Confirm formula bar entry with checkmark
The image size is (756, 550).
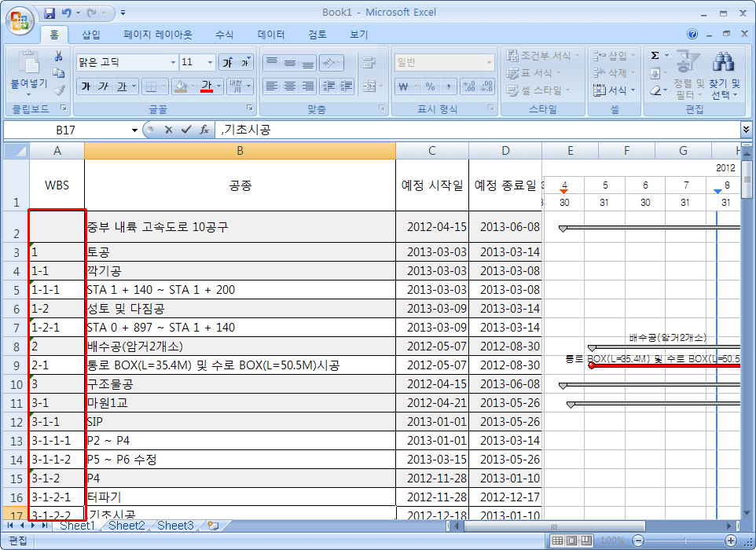click(186, 130)
